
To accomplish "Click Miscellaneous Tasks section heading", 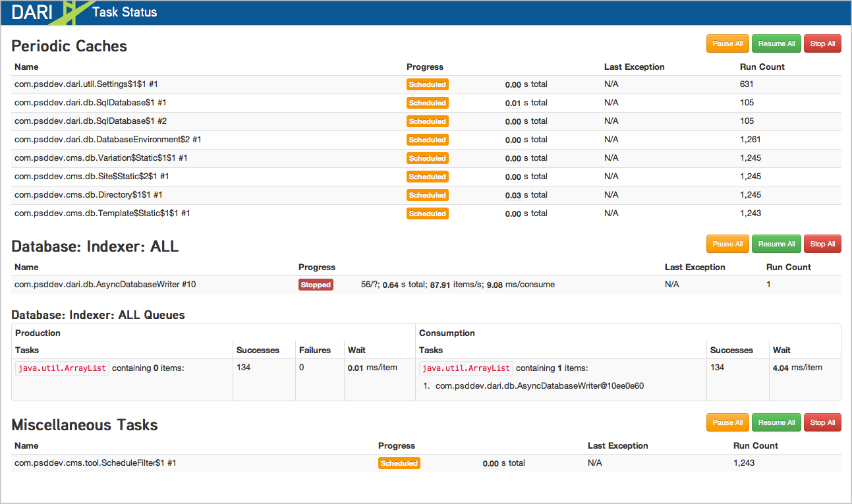I will pyautogui.click(x=84, y=425).
